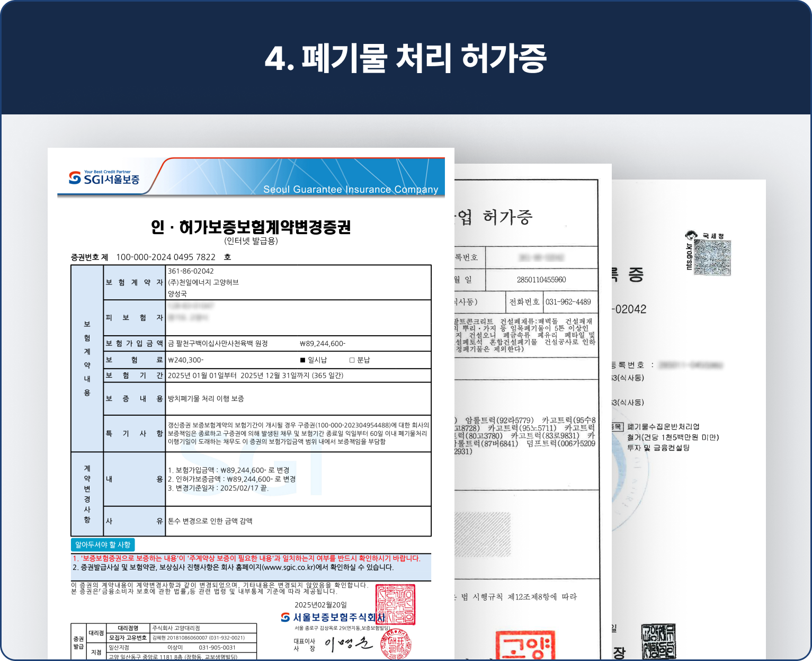Select business number 361-86-02042
This screenshot has height=661, width=812.
191,271
